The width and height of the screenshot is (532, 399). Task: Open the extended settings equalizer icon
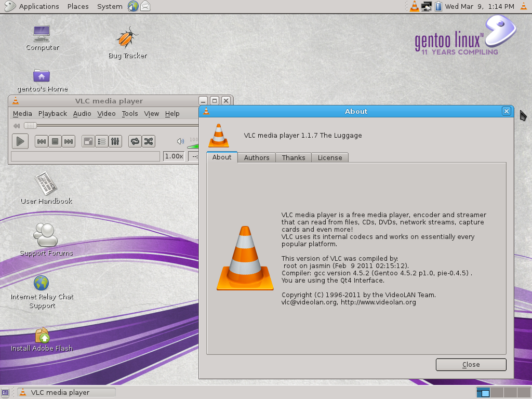(115, 141)
